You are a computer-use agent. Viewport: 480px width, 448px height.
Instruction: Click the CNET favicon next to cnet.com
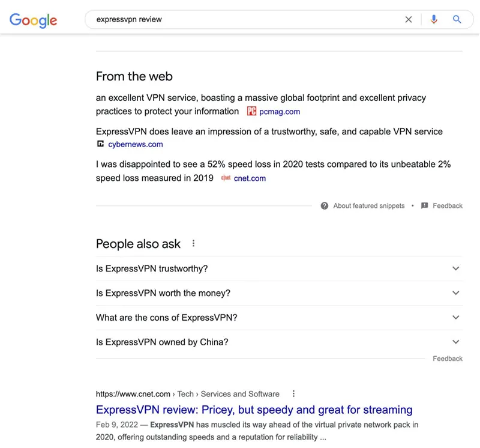227,178
